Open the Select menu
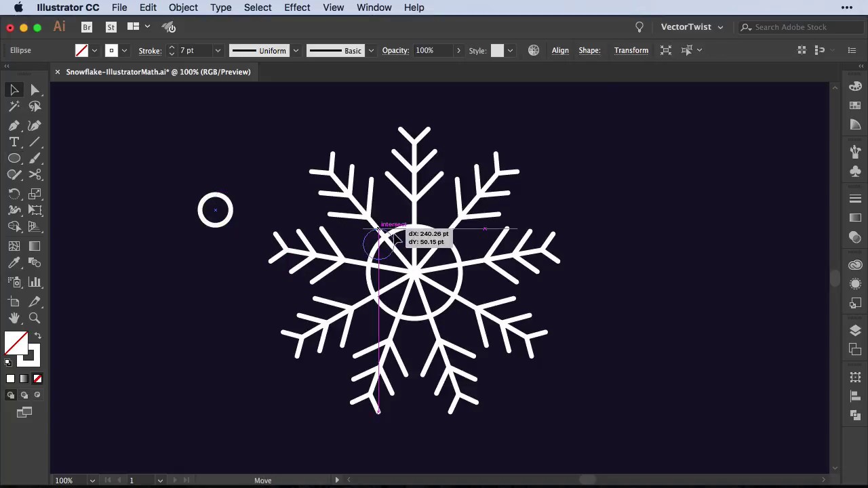This screenshot has height=488, width=868. [x=258, y=7]
